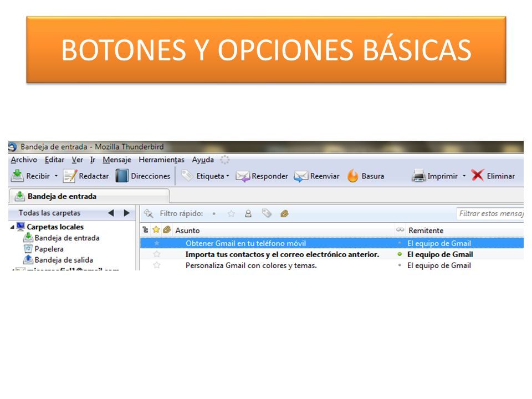Open the Direcciones address book

[143, 176]
